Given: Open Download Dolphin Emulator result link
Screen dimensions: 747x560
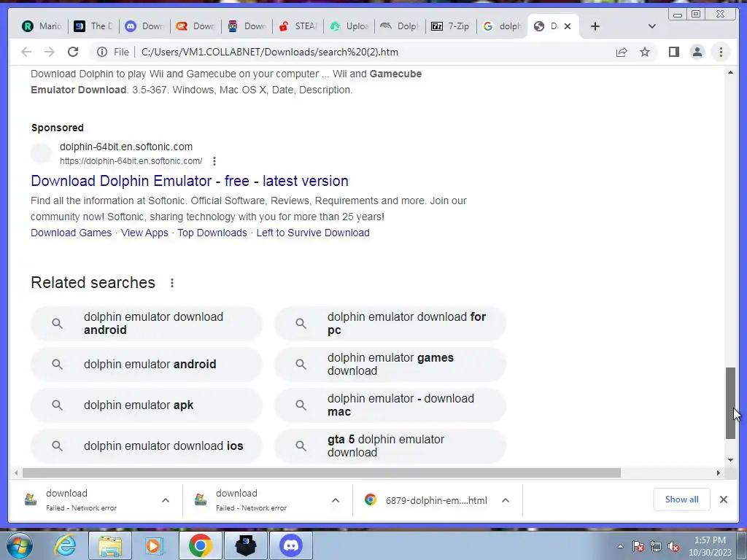Looking at the screenshot, I should (190, 181).
